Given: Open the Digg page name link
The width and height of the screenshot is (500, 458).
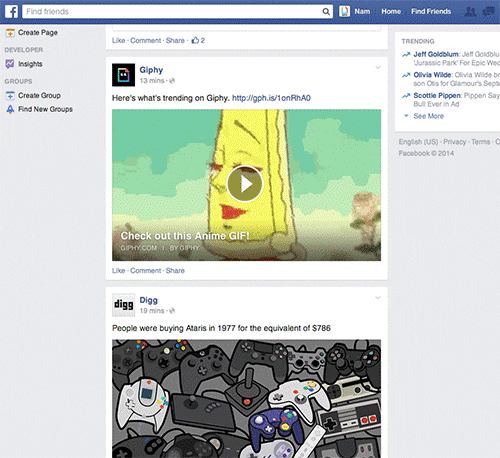Looking at the screenshot, I should click(148, 300).
